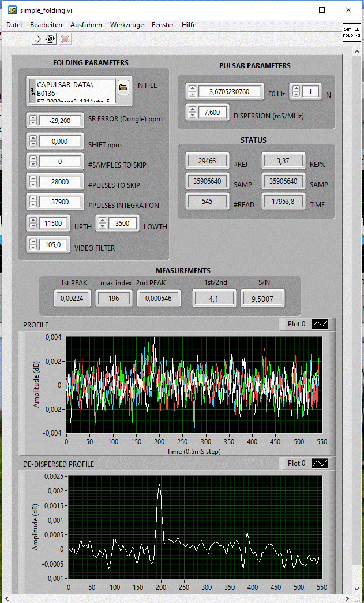The width and height of the screenshot is (364, 603).
Task: Click the FOLDING PARAMETERS heading
Action: coord(91,63)
